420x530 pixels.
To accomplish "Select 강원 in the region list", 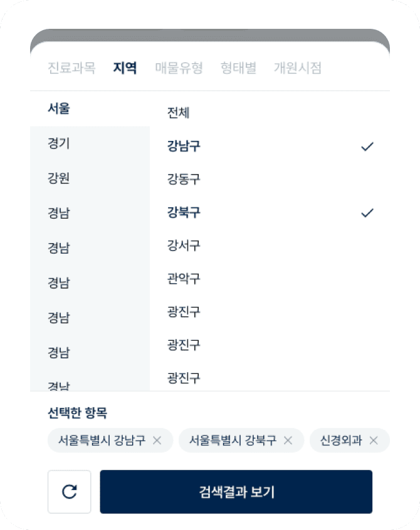I will coord(59,179).
